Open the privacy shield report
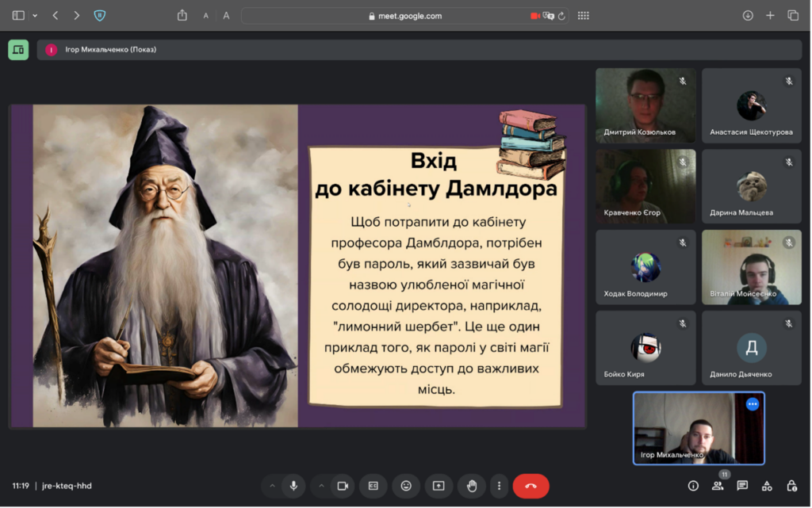The width and height of the screenshot is (812, 508). pos(99,16)
